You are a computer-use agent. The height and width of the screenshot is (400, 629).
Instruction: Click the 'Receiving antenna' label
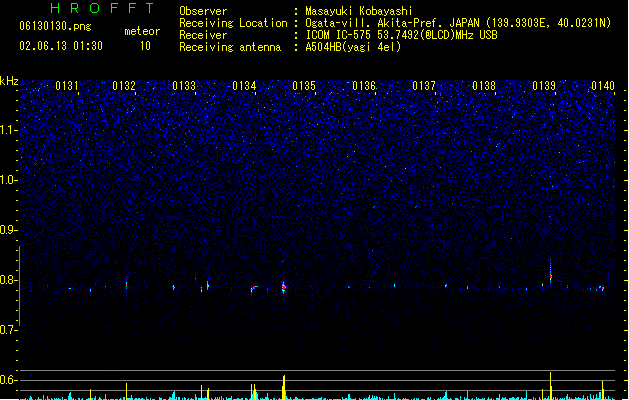point(230,47)
